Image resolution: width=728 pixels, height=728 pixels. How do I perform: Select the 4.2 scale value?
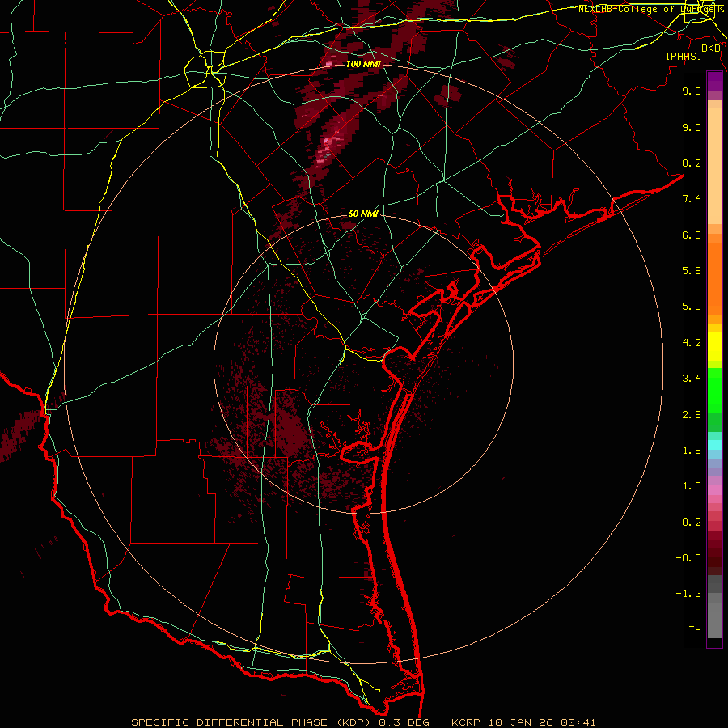pyautogui.click(x=692, y=343)
